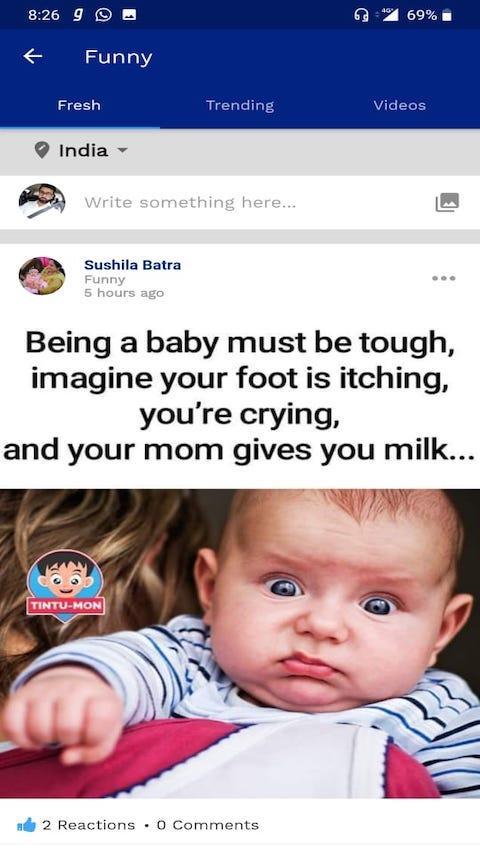Screen dimensions: 480x854
Task: Switch to the Trending tab
Action: 240,105
